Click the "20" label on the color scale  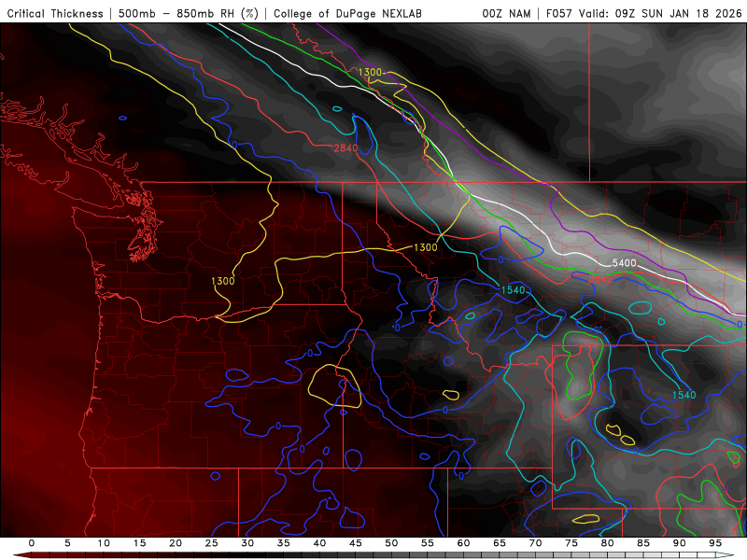[176, 543]
